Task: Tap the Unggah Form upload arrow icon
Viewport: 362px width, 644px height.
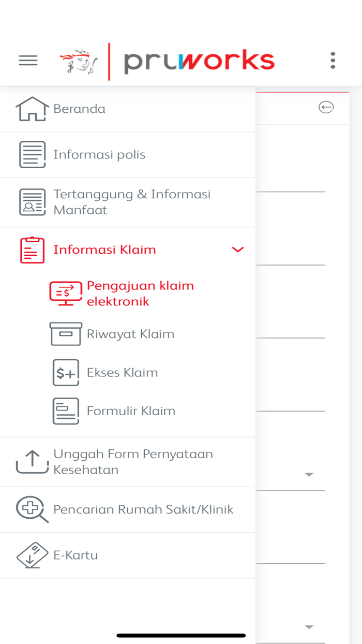Action: pos(32,462)
